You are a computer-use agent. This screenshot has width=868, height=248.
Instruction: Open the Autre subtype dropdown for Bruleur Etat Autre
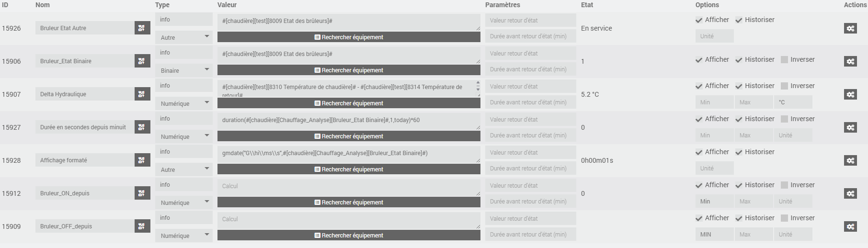pos(183,37)
